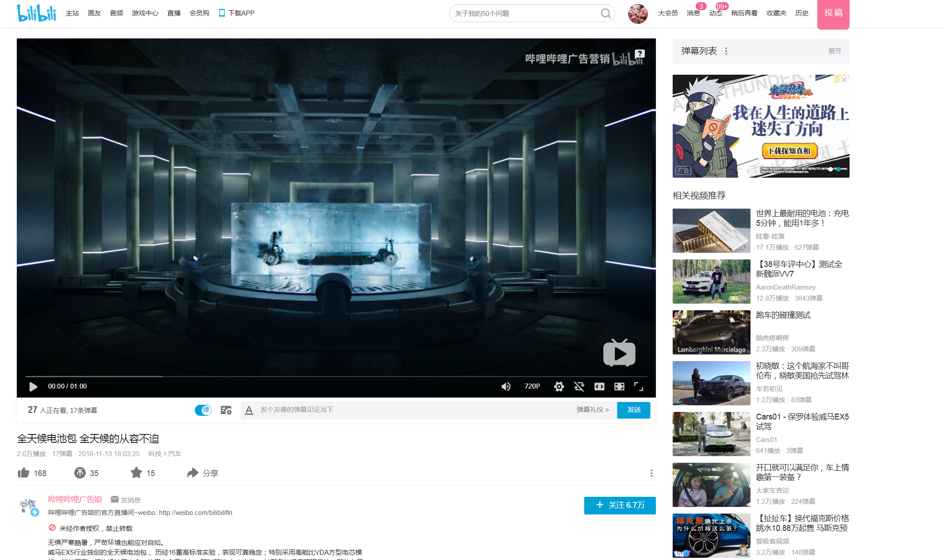Expand the danmaku list panel

coord(835,51)
